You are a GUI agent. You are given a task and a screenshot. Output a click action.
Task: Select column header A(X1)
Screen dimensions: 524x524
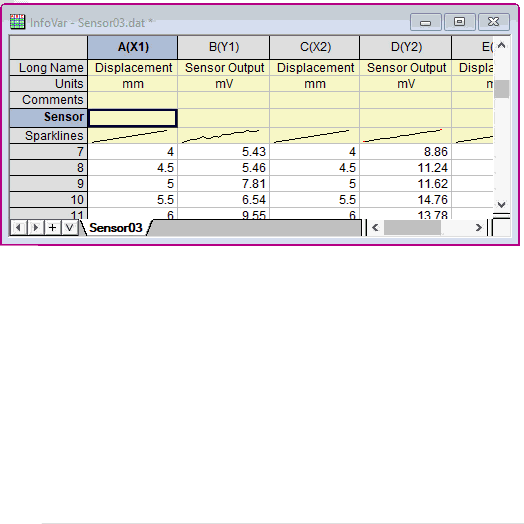133,47
